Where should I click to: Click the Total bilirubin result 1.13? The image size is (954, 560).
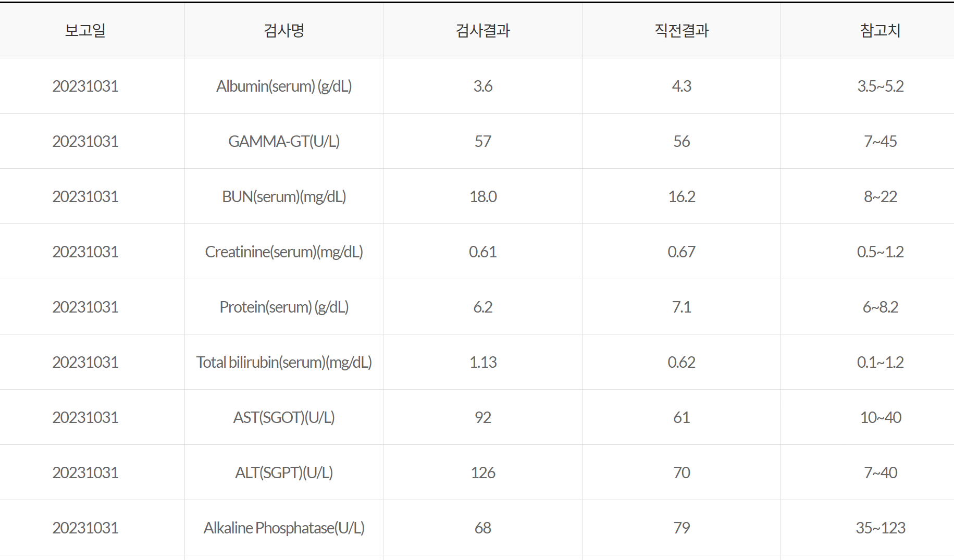(x=483, y=362)
